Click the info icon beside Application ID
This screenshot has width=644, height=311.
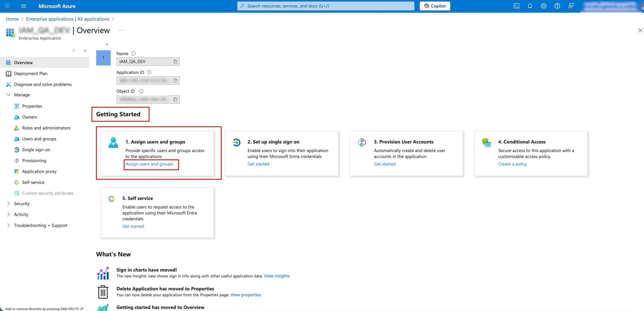click(149, 72)
